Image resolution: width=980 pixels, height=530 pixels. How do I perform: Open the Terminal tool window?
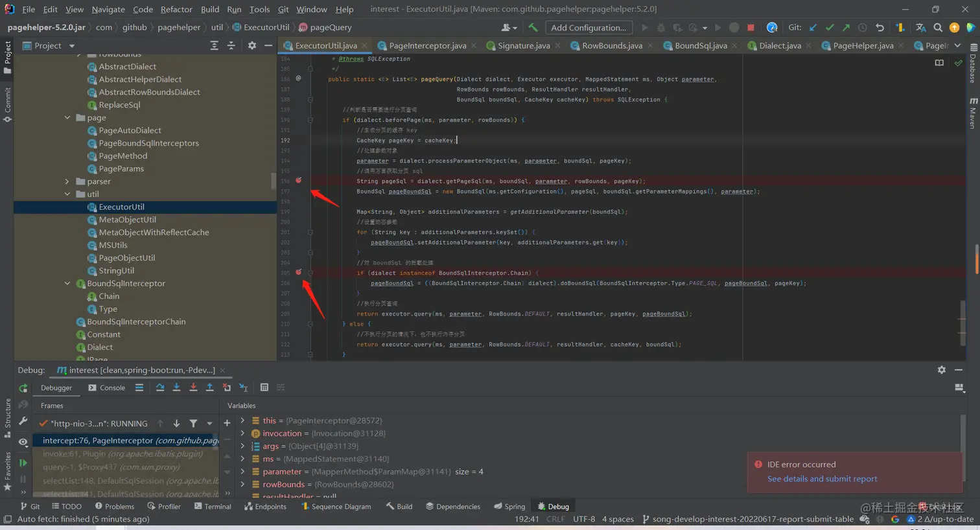point(213,507)
